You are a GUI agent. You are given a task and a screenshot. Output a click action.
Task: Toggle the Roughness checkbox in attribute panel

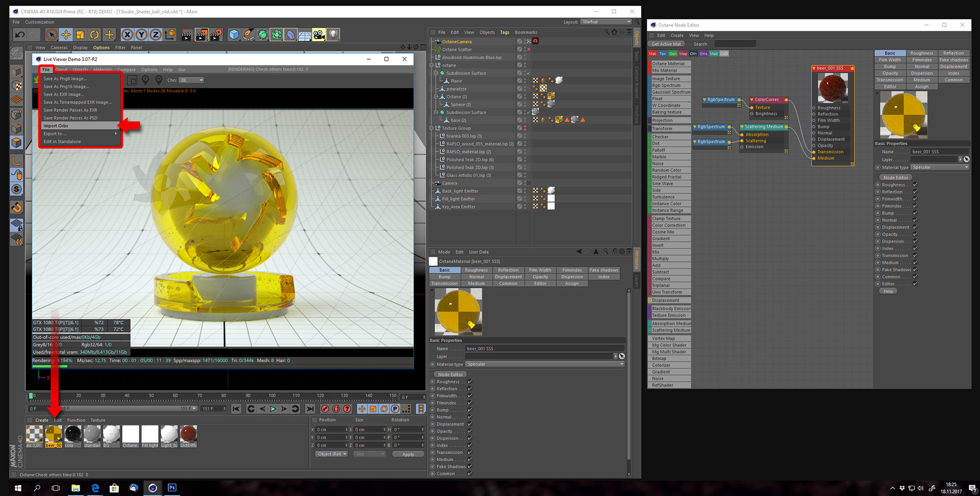(x=470, y=382)
